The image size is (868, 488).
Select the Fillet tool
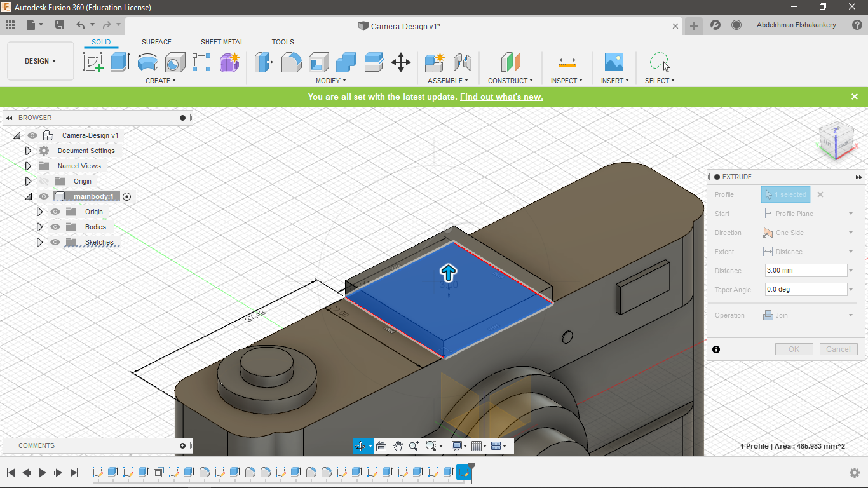(x=292, y=62)
